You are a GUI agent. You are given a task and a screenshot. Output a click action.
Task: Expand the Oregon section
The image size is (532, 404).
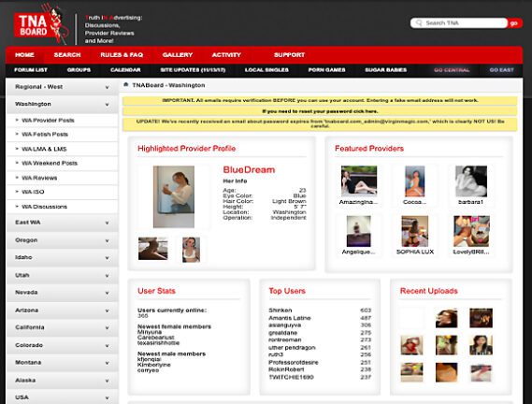(x=62, y=240)
